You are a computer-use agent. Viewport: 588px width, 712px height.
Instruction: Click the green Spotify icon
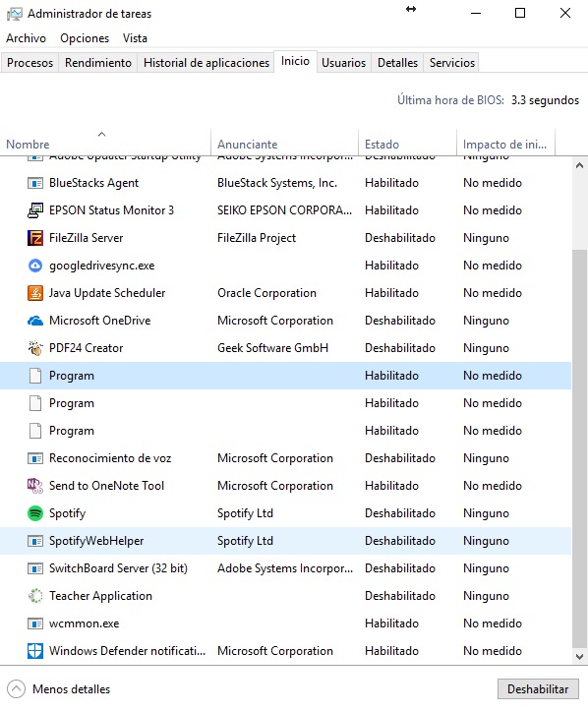tap(35, 513)
